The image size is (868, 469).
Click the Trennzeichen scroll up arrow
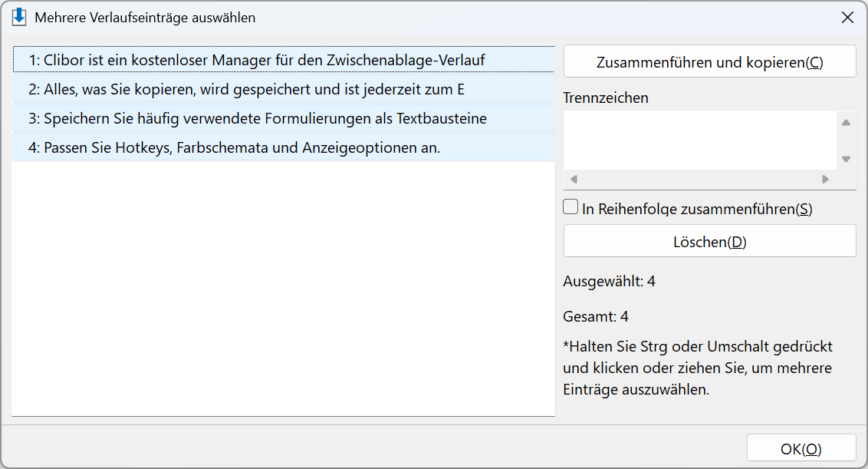click(x=846, y=123)
